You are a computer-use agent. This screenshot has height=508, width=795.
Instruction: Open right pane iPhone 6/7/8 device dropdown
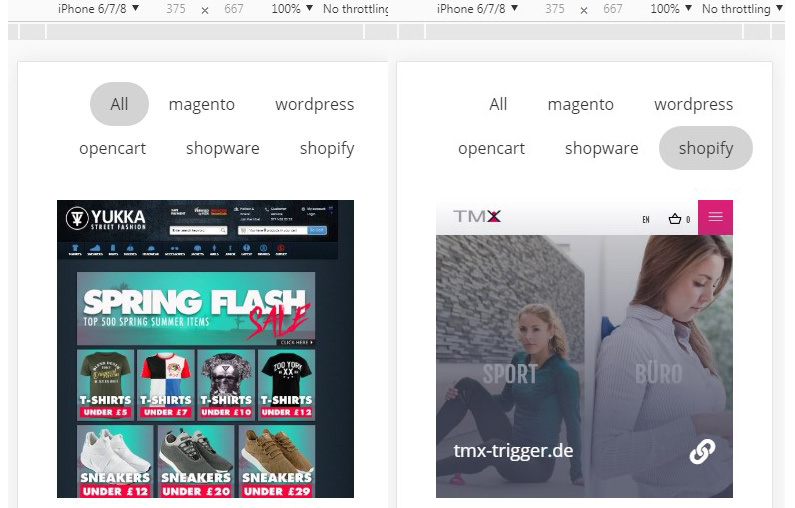478,9
